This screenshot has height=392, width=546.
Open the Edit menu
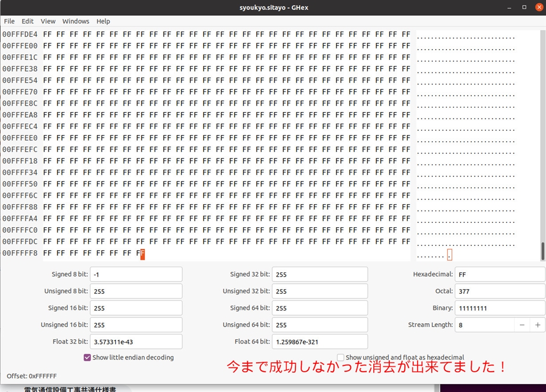(x=28, y=21)
